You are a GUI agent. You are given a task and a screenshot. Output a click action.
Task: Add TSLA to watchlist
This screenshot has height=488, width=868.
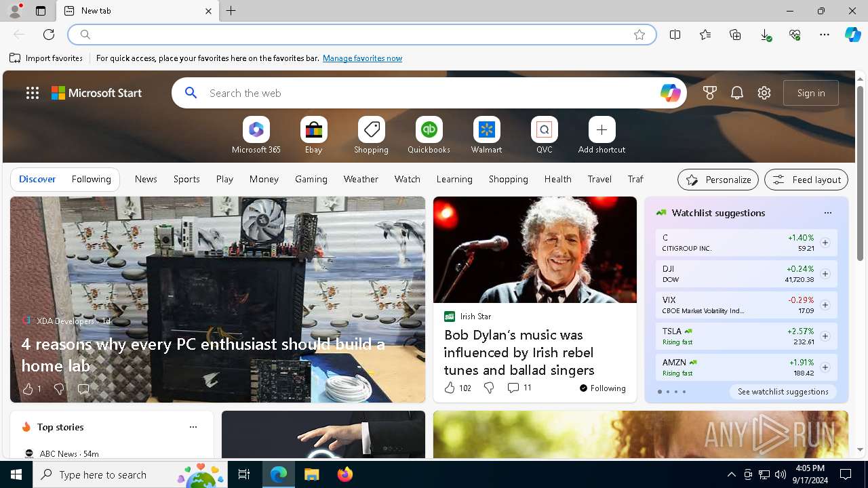point(825,336)
